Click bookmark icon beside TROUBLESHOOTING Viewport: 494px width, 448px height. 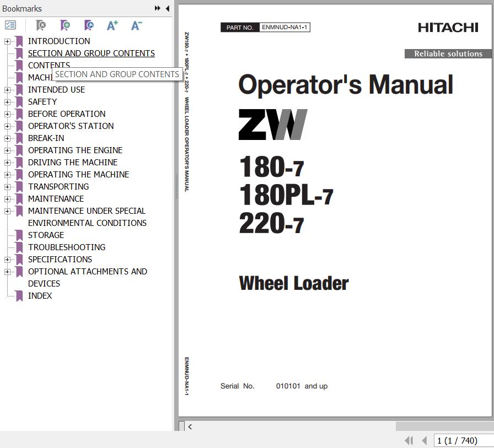pyautogui.click(x=19, y=247)
